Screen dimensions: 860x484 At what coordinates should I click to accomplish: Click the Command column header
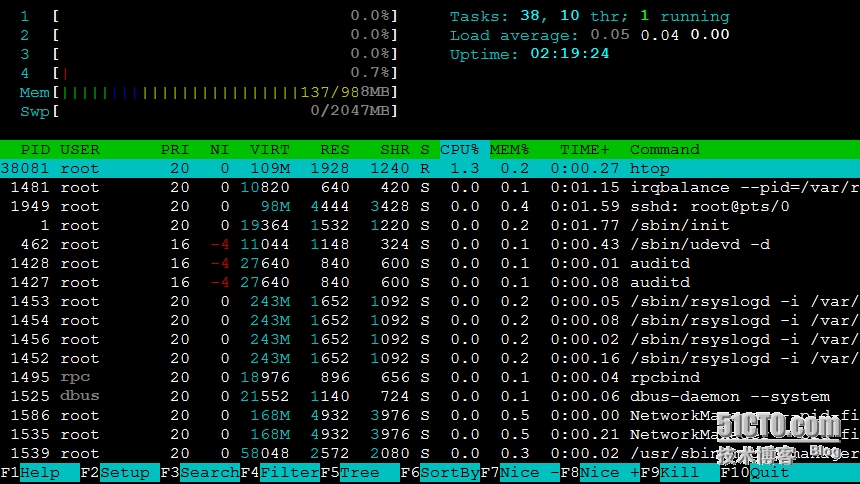point(665,150)
